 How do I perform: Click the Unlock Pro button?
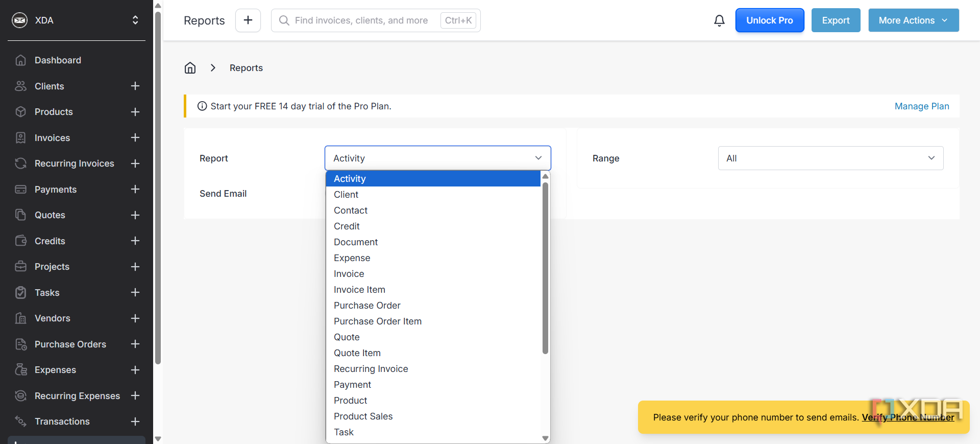click(x=770, y=20)
